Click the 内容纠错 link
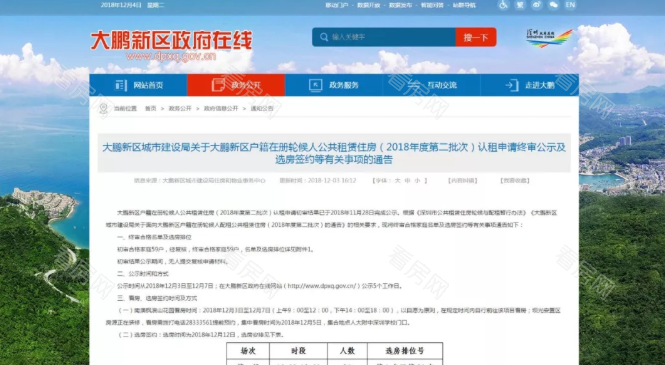 [x=462, y=181]
